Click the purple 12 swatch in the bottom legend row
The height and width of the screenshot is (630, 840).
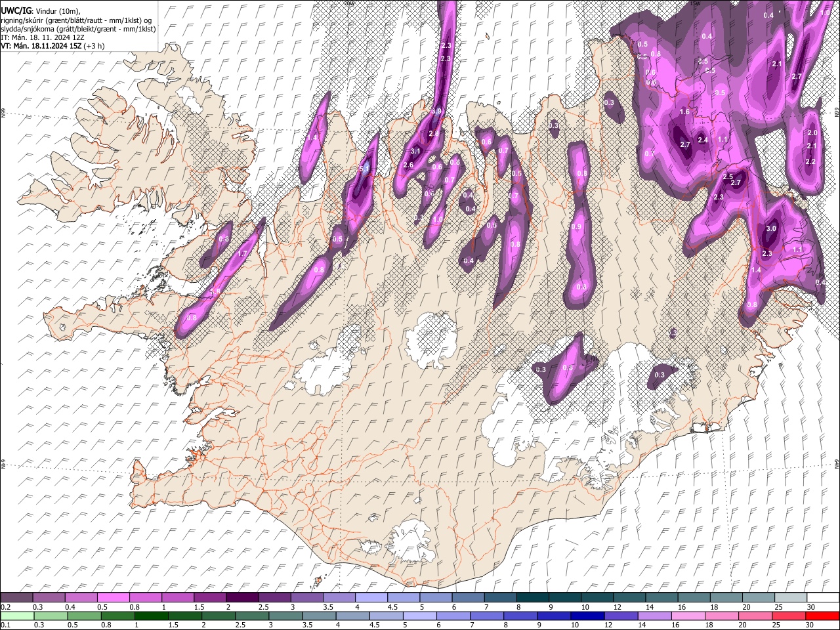click(620, 616)
